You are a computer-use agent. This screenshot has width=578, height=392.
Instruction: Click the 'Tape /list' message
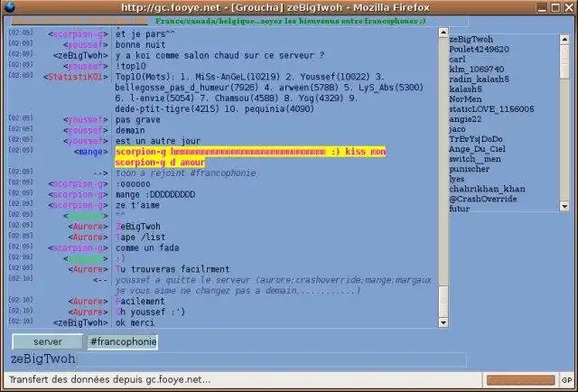point(141,238)
